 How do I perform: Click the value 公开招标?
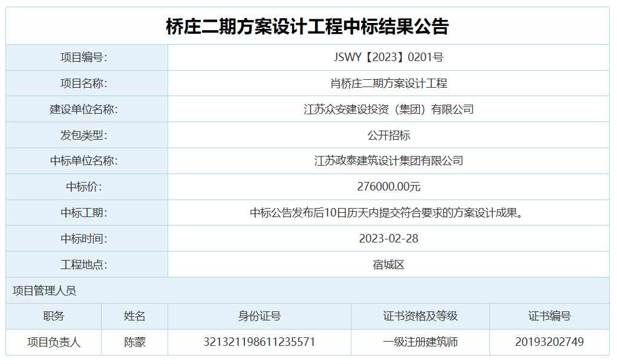388,135
